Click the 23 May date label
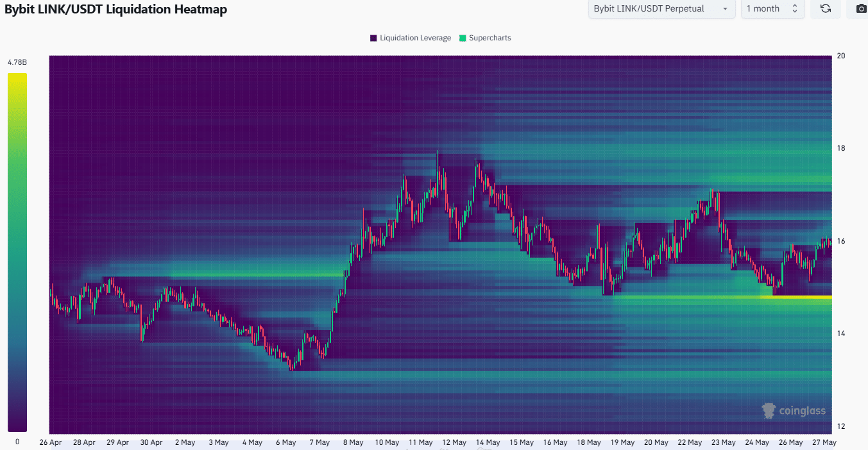The image size is (868, 450). tap(723, 442)
